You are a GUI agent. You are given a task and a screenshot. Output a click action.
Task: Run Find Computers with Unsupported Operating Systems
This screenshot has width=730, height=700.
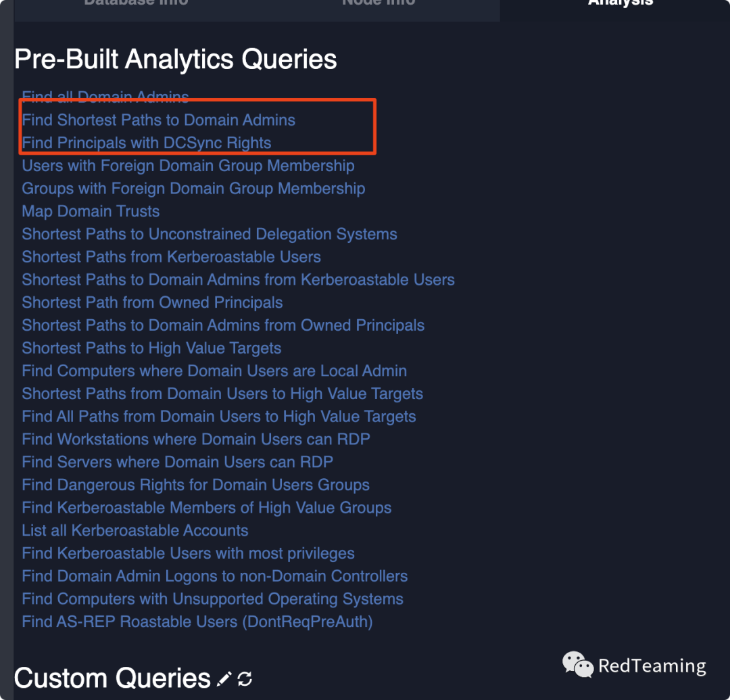[212, 599]
